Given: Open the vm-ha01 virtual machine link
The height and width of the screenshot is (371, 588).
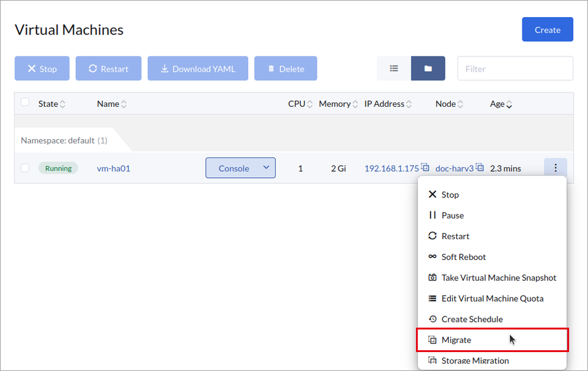Looking at the screenshot, I should (x=114, y=169).
